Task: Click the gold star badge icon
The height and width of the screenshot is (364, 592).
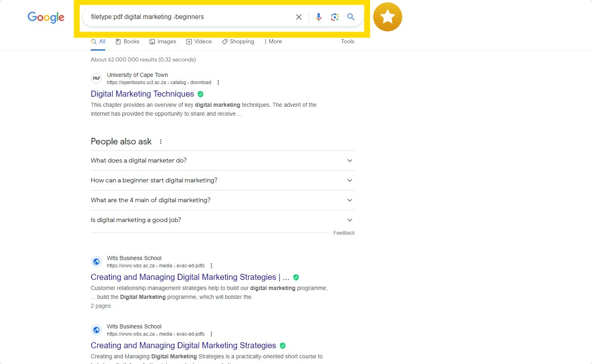Action: click(388, 17)
